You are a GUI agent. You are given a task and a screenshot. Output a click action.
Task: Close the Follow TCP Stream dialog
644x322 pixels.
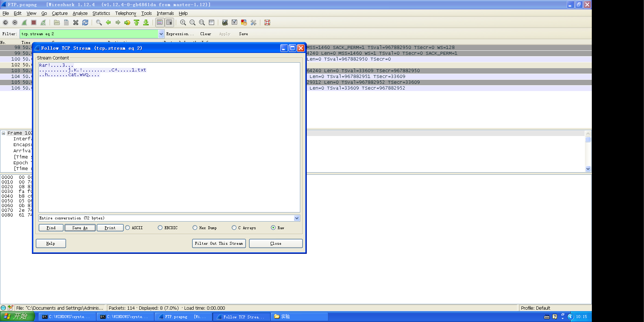276,243
